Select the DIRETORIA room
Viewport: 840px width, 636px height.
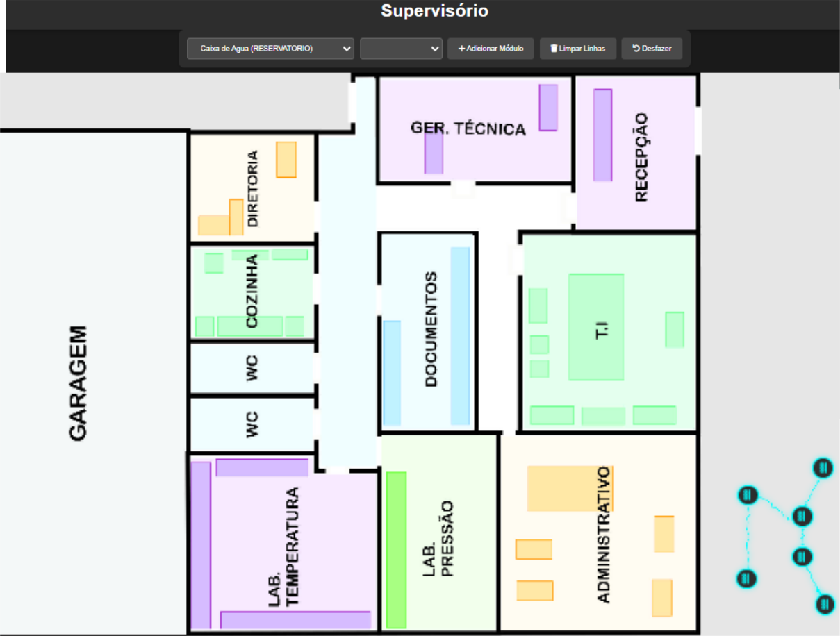252,189
